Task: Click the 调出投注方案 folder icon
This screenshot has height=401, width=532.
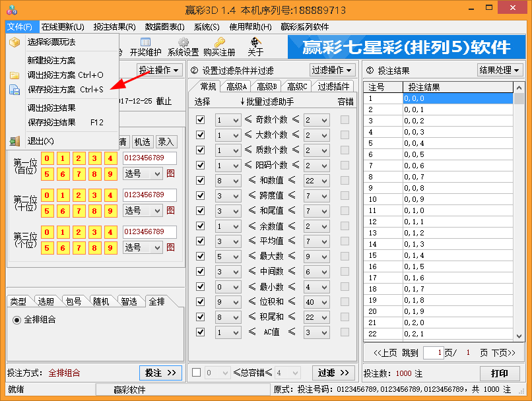Action: (x=15, y=75)
